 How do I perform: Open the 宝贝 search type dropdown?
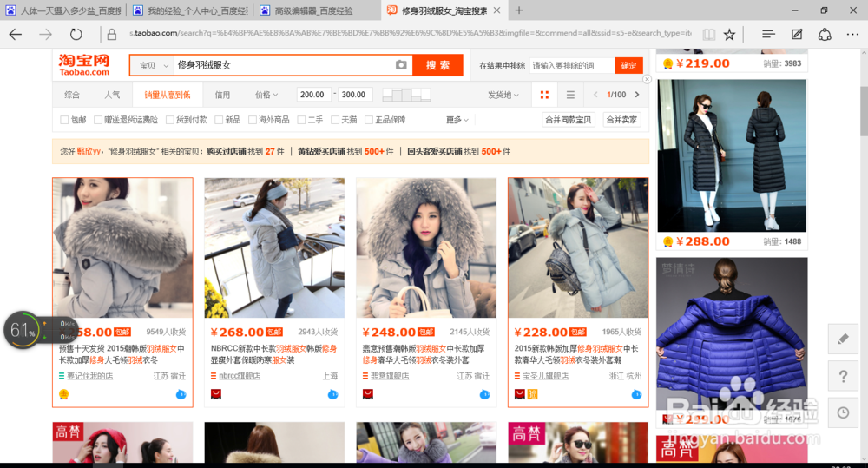tap(152, 65)
